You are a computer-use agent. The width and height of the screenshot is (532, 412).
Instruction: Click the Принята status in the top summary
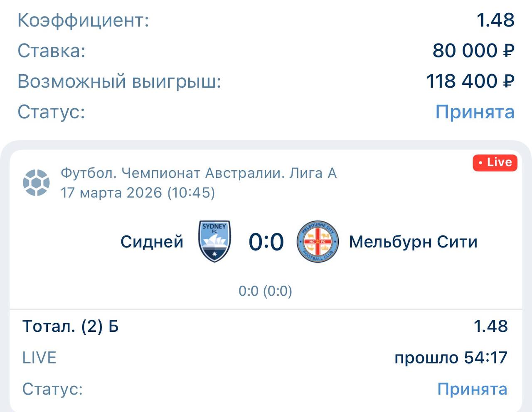tap(475, 112)
